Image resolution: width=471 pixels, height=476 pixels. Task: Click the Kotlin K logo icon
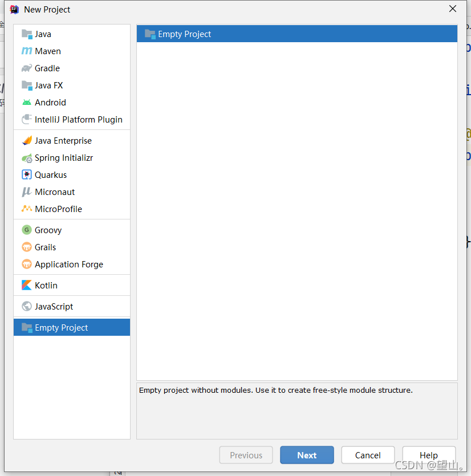point(27,285)
